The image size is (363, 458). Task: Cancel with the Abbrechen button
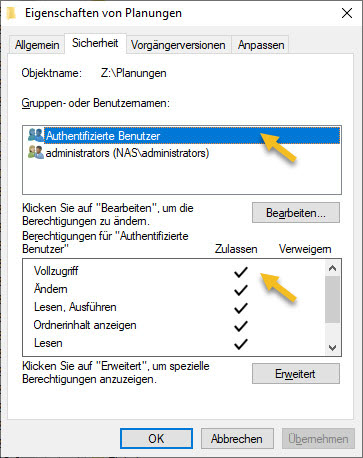(x=237, y=438)
